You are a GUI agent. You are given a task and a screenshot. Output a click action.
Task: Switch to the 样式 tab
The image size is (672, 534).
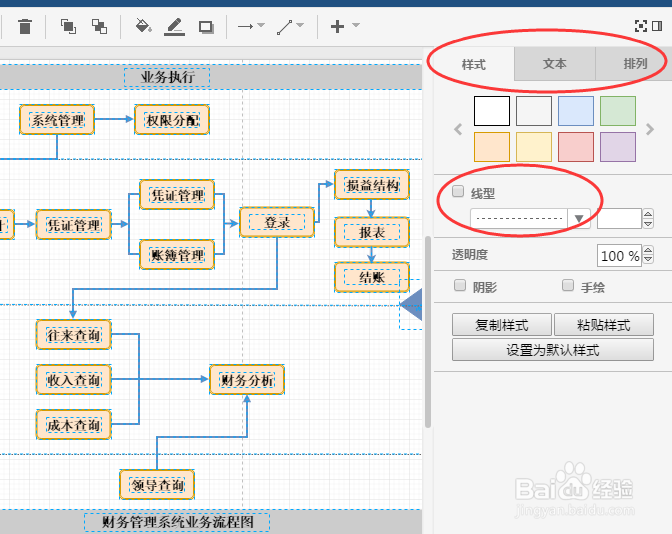click(x=474, y=64)
